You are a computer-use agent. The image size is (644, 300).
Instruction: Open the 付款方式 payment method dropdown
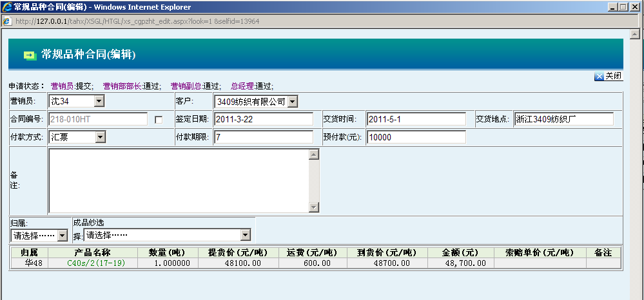pos(100,137)
